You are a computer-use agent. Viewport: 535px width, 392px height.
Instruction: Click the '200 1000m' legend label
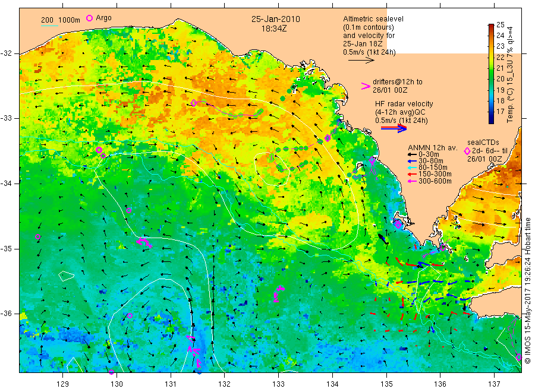coord(61,20)
